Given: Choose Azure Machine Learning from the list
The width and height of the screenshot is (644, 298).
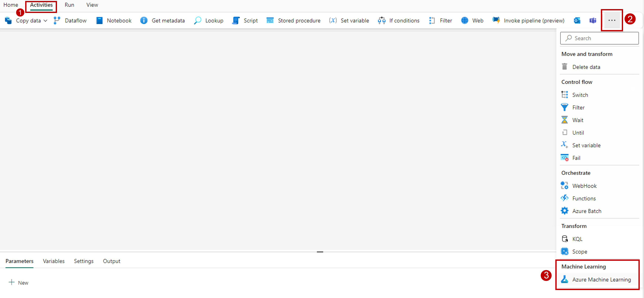Looking at the screenshot, I should click(x=601, y=279).
